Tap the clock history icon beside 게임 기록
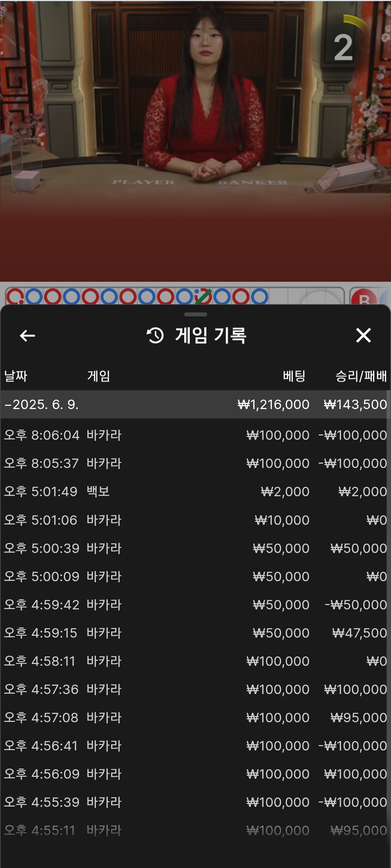Screen dimensions: 391x868 pos(155,335)
